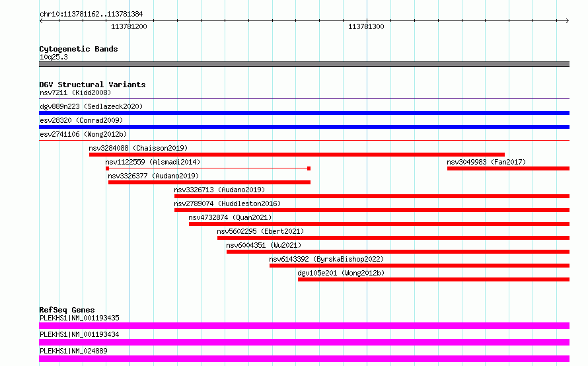The image size is (588, 366).
Task: Click the right arrow of the ruler
Action: click(568, 20)
